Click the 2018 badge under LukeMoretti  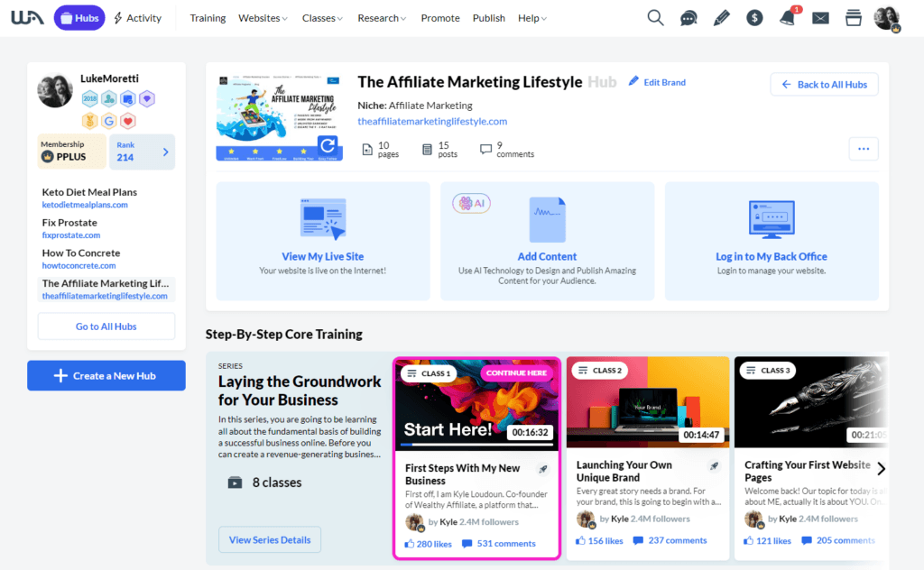pyautogui.click(x=89, y=99)
